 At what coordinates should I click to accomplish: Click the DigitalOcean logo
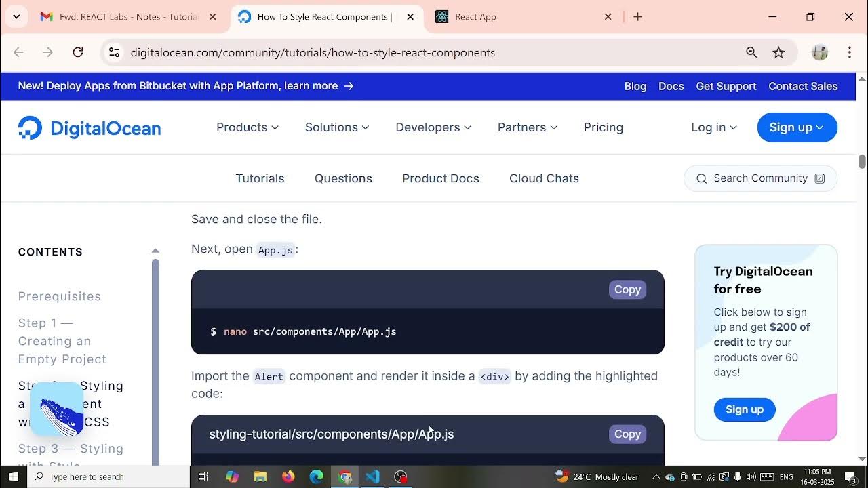[x=90, y=127]
